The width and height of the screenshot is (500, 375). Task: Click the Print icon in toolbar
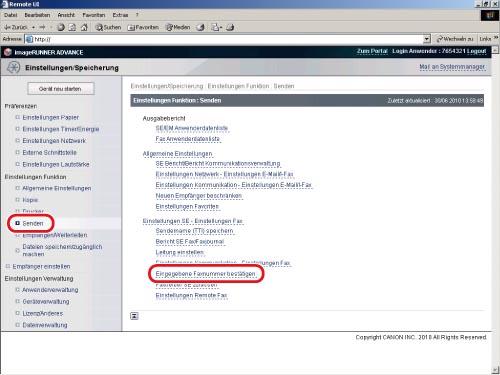(x=230, y=27)
